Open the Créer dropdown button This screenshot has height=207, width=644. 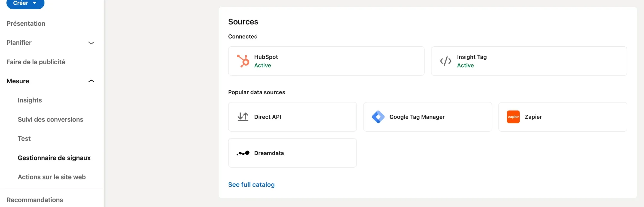click(x=25, y=4)
